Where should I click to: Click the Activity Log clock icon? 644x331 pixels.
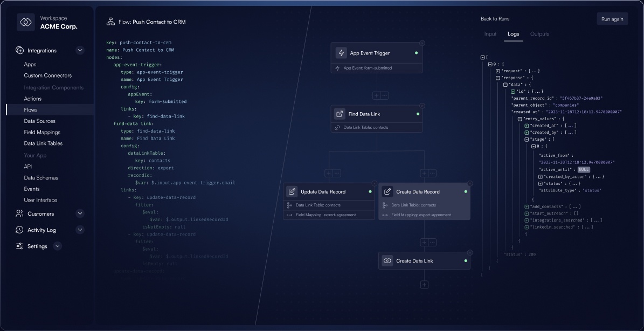tap(19, 230)
